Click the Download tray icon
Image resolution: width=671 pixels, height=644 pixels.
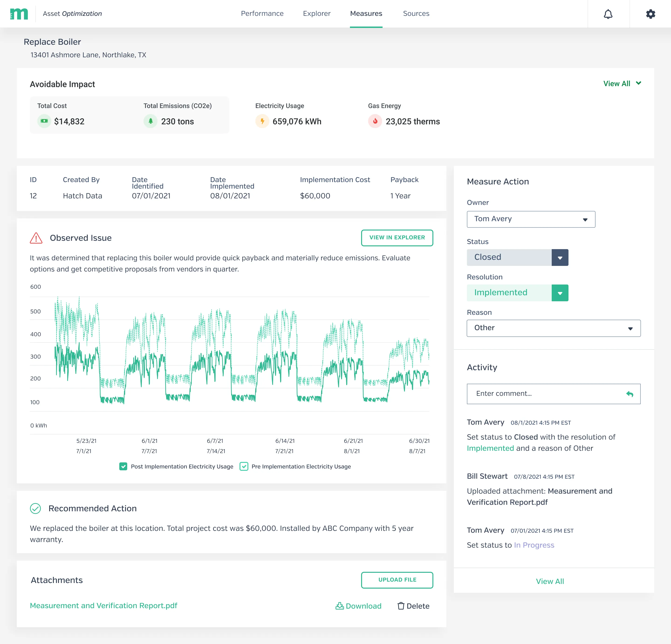[340, 606]
